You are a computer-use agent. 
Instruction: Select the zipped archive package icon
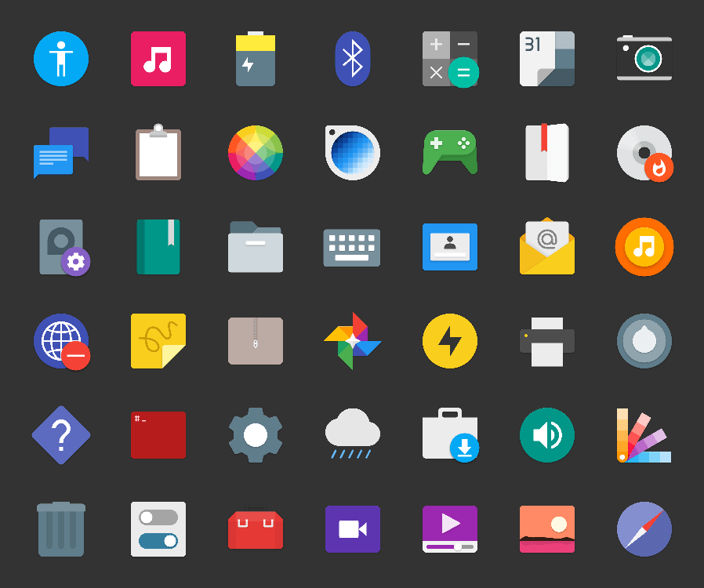point(256,341)
